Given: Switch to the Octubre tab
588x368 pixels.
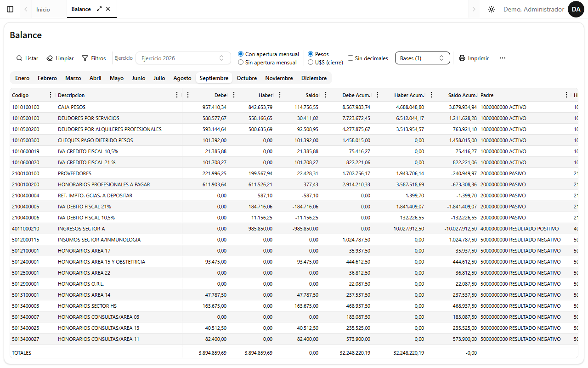Looking at the screenshot, I should pyautogui.click(x=247, y=78).
